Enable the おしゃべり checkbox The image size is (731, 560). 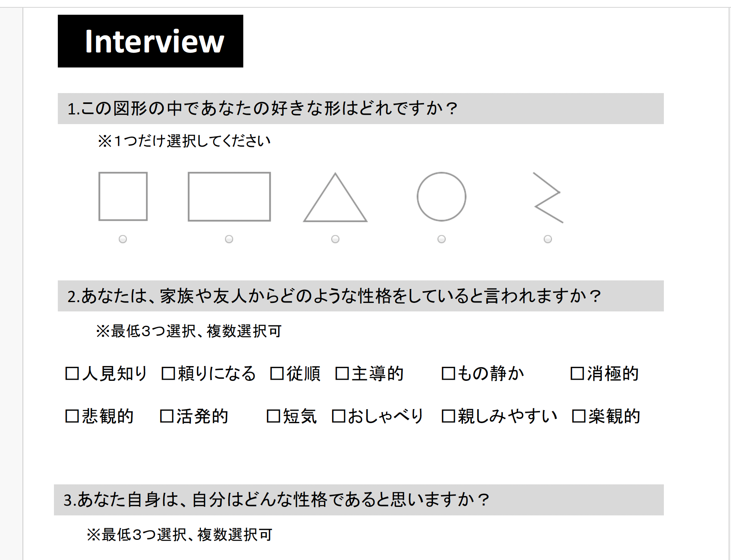coord(339,416)
